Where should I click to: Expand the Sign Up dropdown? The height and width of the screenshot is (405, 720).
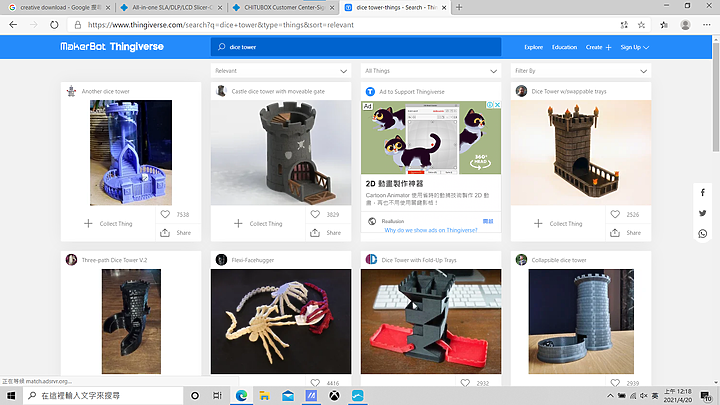(635, 47)
